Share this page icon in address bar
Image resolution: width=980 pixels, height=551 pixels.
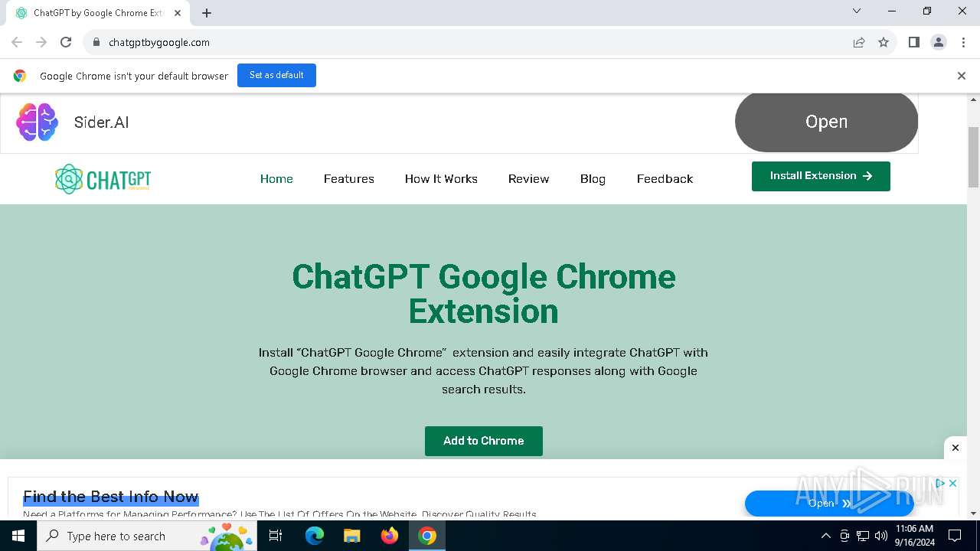[859, 42]
